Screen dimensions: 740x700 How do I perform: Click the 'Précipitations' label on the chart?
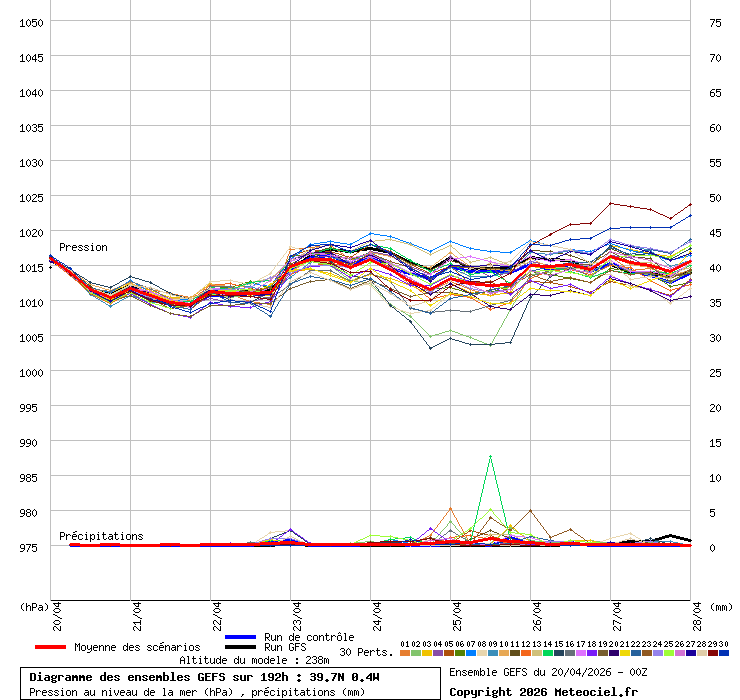pyautogui.click(x=101, y=536)
